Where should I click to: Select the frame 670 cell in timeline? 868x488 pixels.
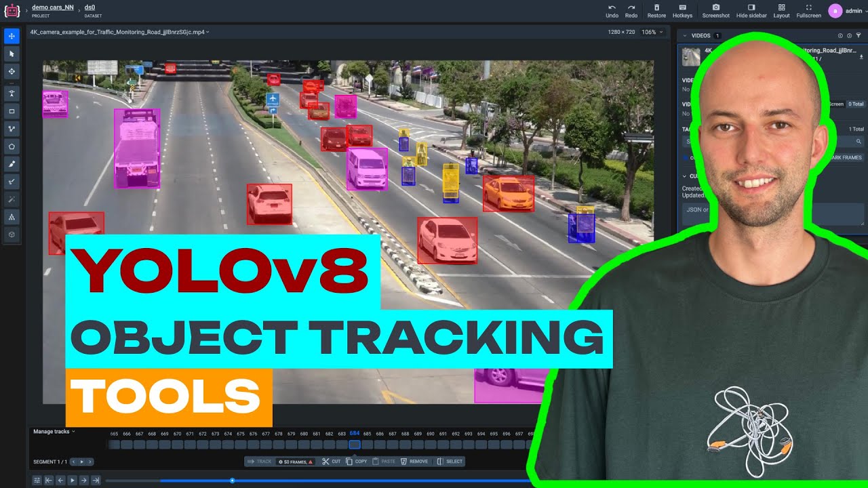click(177, 445)
